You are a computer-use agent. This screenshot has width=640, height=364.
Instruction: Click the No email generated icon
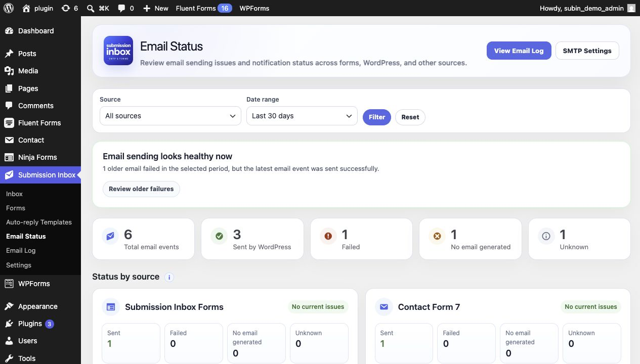[x=437, y=236]
